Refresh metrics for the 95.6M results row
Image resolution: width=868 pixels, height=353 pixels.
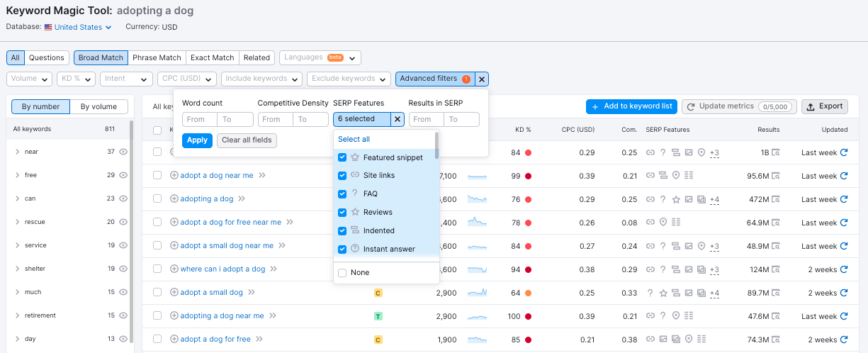(843, 176)
